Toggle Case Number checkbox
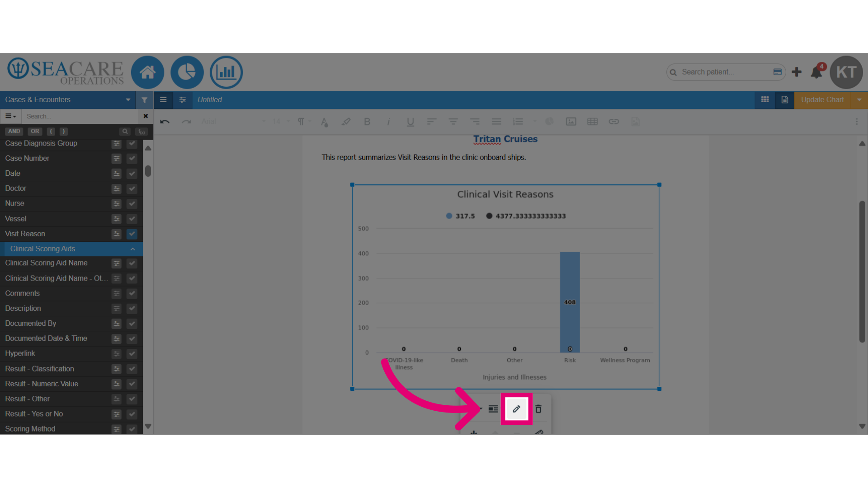 [x=132, y=159]
